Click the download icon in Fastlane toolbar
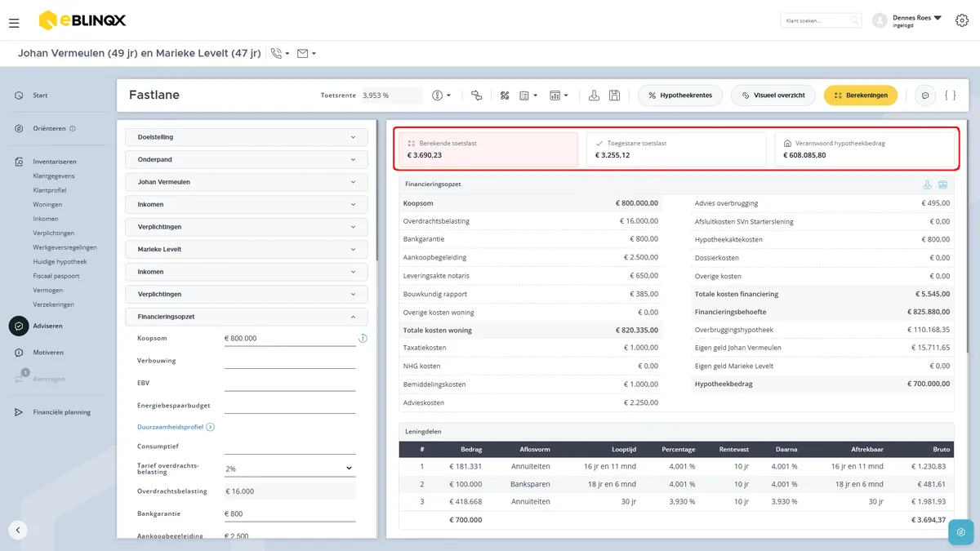980x551 pixels. (x=595, y=96)
